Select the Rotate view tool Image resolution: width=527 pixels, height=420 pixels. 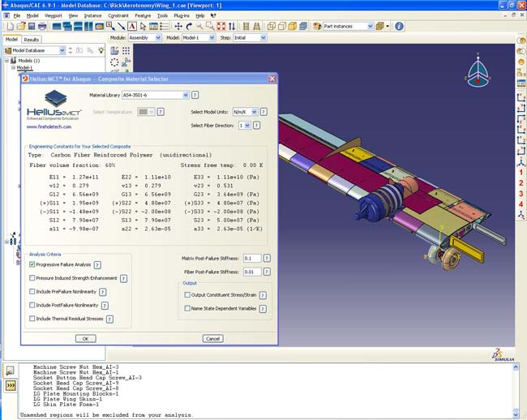(x=189, y=26)
